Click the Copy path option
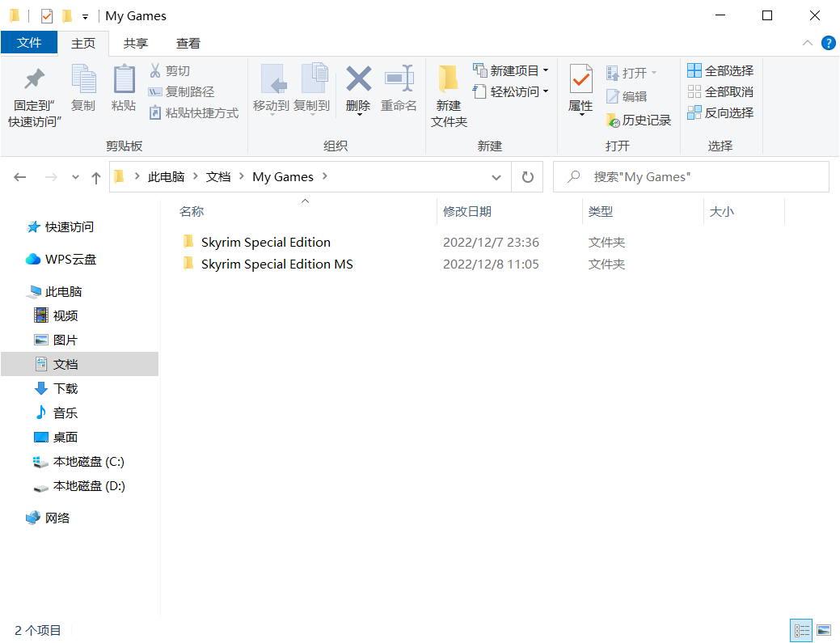This screenshot has height=643, width=840. (181, 91)
